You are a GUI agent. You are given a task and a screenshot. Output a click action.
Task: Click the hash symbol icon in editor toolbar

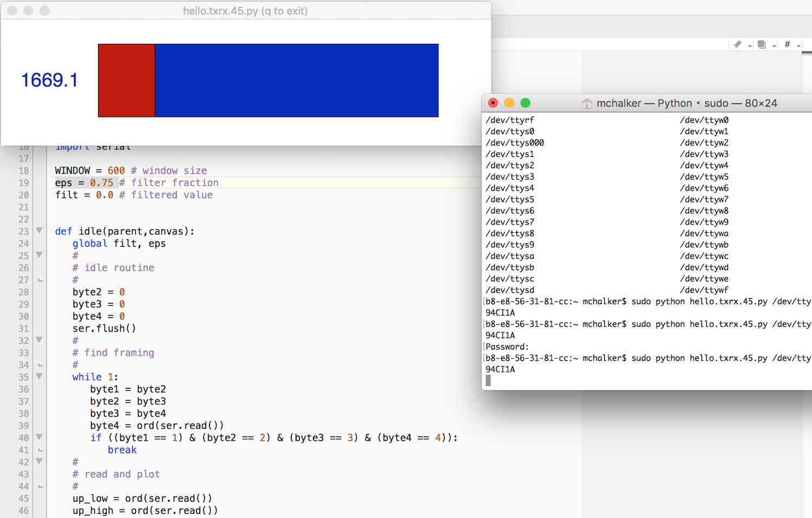pos(787,44)
